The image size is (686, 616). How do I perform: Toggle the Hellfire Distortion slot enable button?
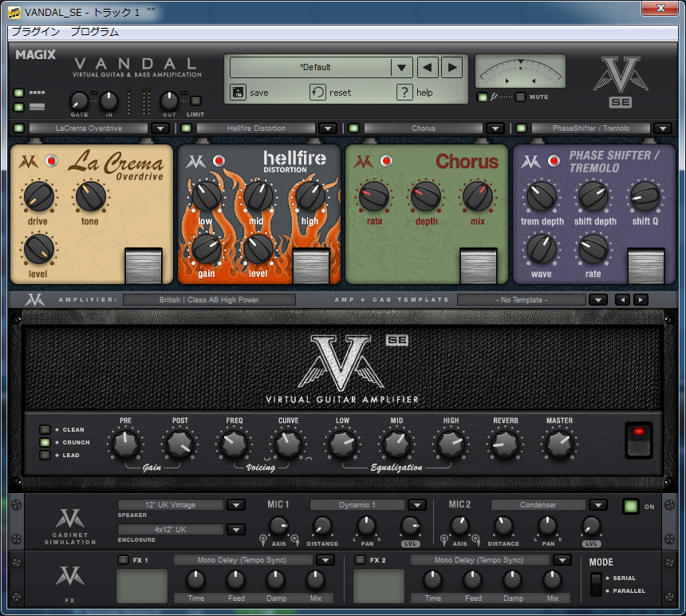click(x=187, y=128)
